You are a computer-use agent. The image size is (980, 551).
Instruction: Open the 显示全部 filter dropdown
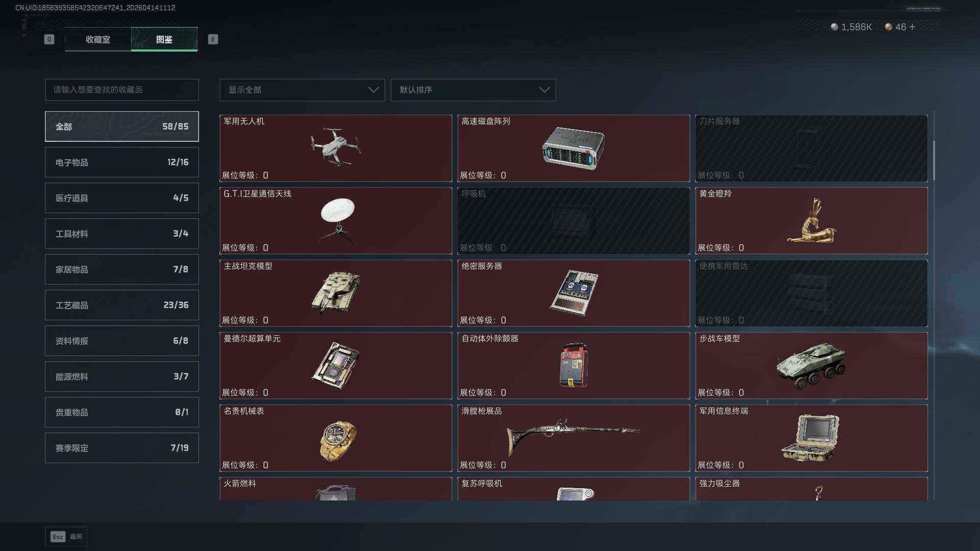click(302, 90)
